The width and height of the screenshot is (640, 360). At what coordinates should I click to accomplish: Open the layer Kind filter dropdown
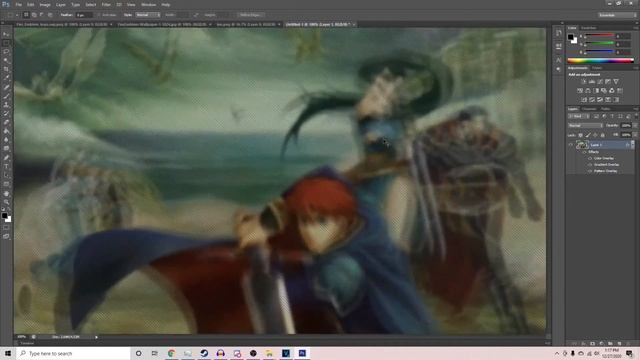coord(579,117)
